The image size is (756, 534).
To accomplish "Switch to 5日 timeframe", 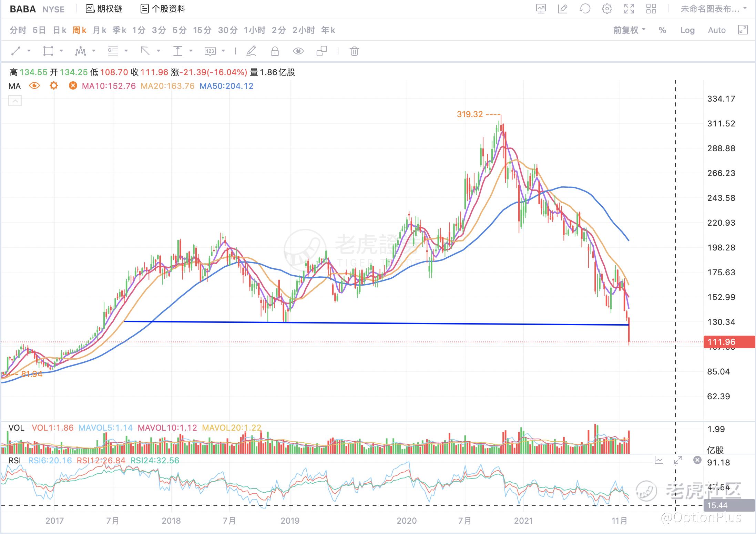I will pos(39,30).
